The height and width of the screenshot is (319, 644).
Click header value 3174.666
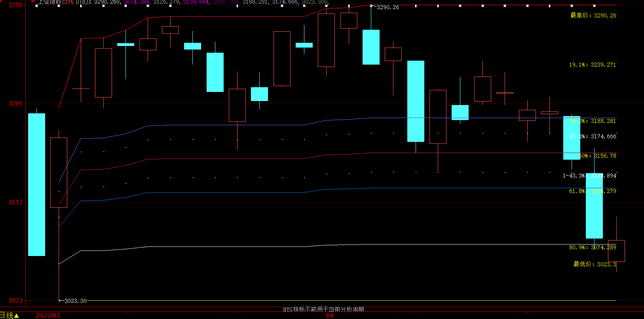285,2
